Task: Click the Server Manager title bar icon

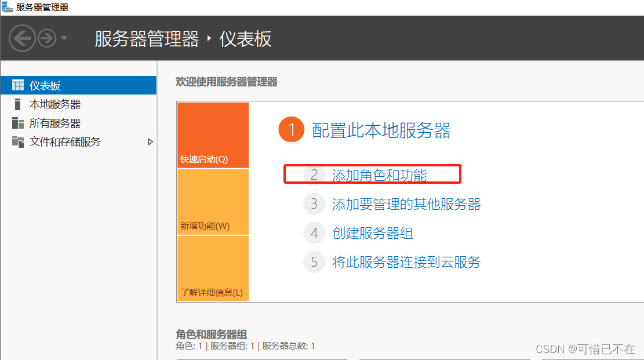Action: [7, 7]
